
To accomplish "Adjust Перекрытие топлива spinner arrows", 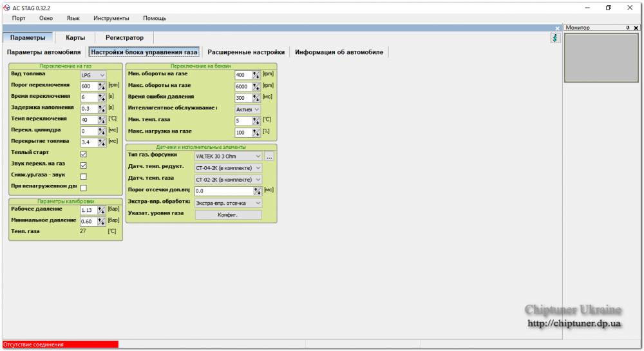I will [102, 142].
